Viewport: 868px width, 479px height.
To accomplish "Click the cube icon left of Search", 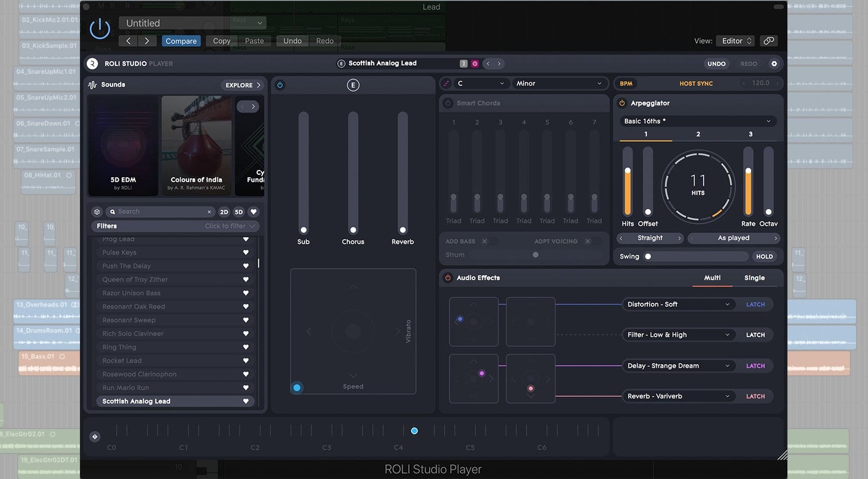I will coord(97,212).
